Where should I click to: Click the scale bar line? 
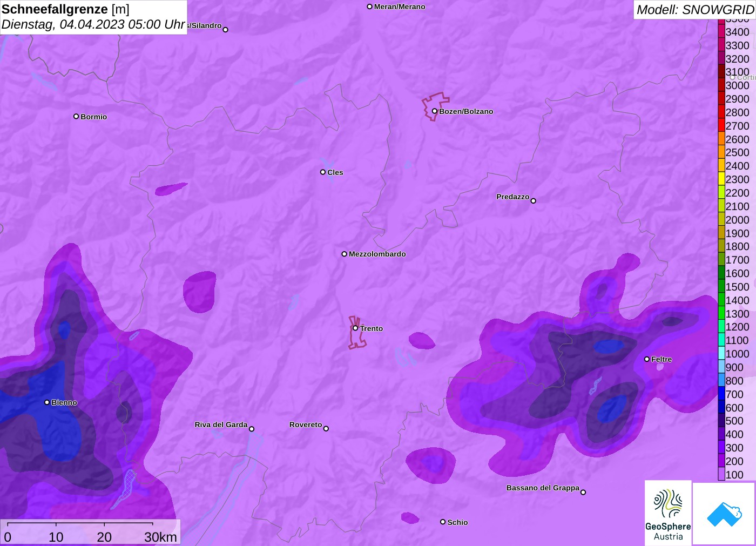tap(80, 523)
